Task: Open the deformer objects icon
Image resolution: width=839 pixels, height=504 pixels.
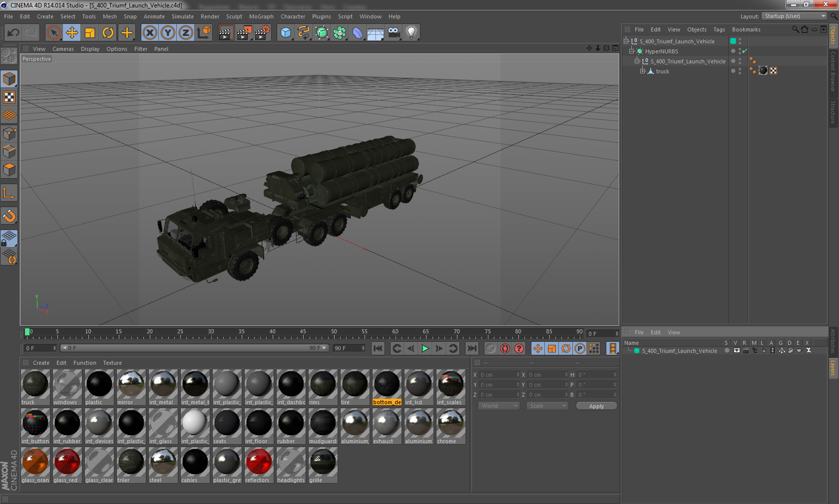Action: click(358, 33)
